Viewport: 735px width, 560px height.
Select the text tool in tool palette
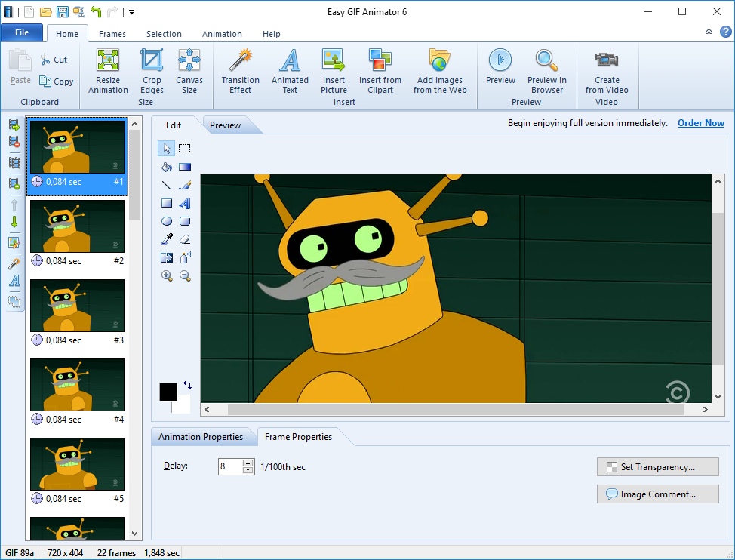[x=185, y=203]
